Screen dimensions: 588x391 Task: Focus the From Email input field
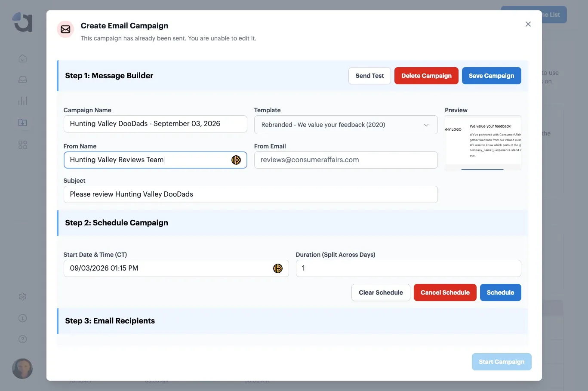346,160
